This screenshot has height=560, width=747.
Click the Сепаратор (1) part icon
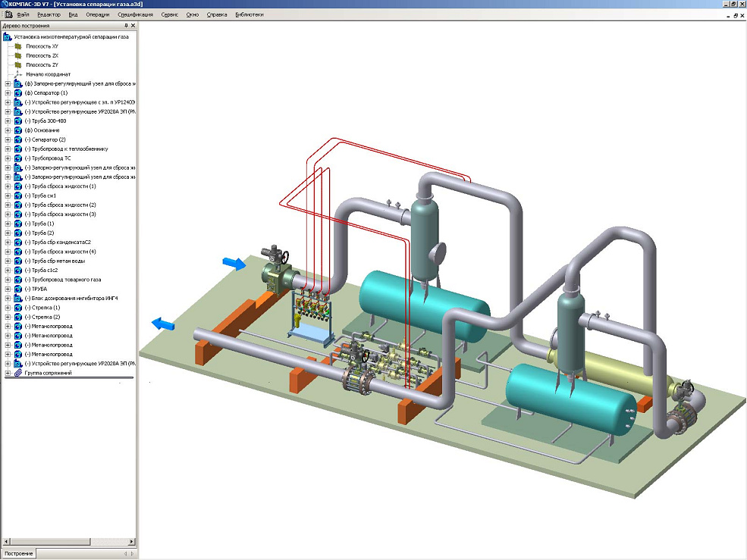[x=18, y=92]
